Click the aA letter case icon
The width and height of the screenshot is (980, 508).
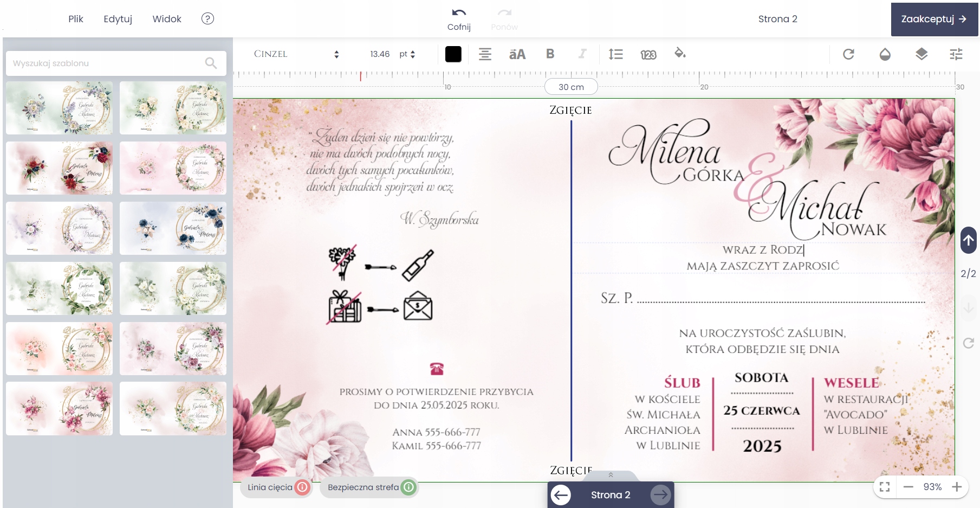pos(517,54)
